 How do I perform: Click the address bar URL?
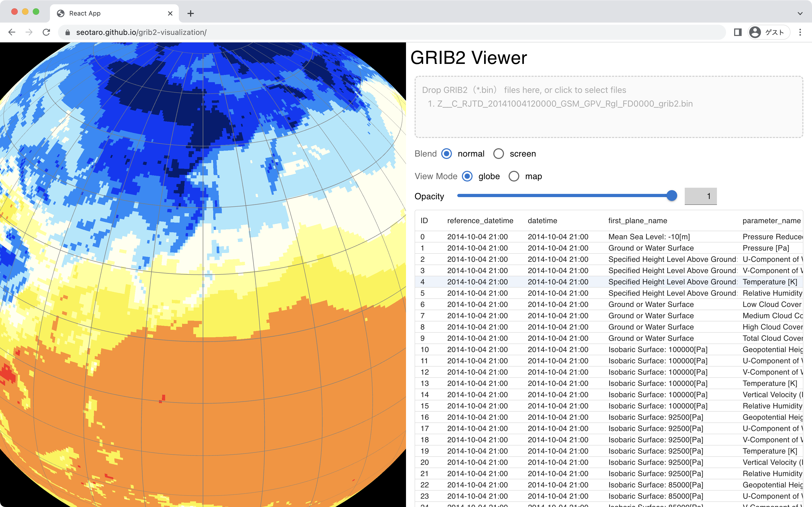pos(141,32)
